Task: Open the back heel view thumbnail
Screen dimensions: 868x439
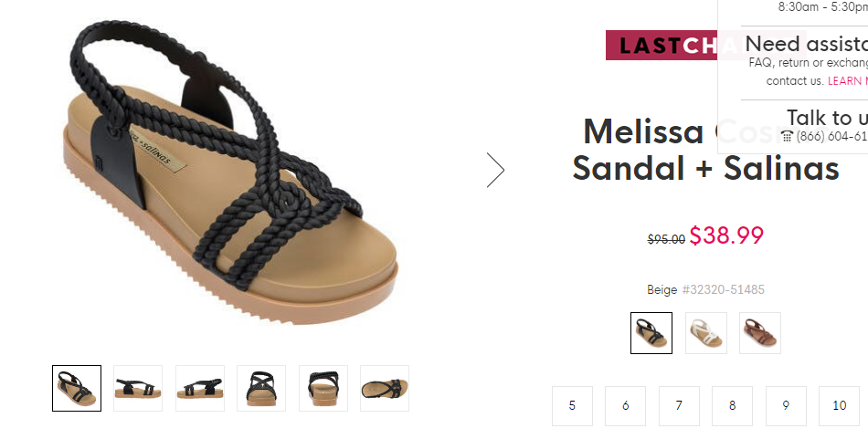Action: coord(323,388)
